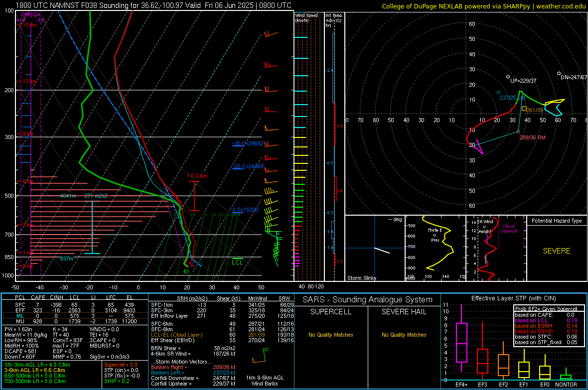Click No Quality Matches under SUPERCELL

pyautogui.click(x=331, y=335)
